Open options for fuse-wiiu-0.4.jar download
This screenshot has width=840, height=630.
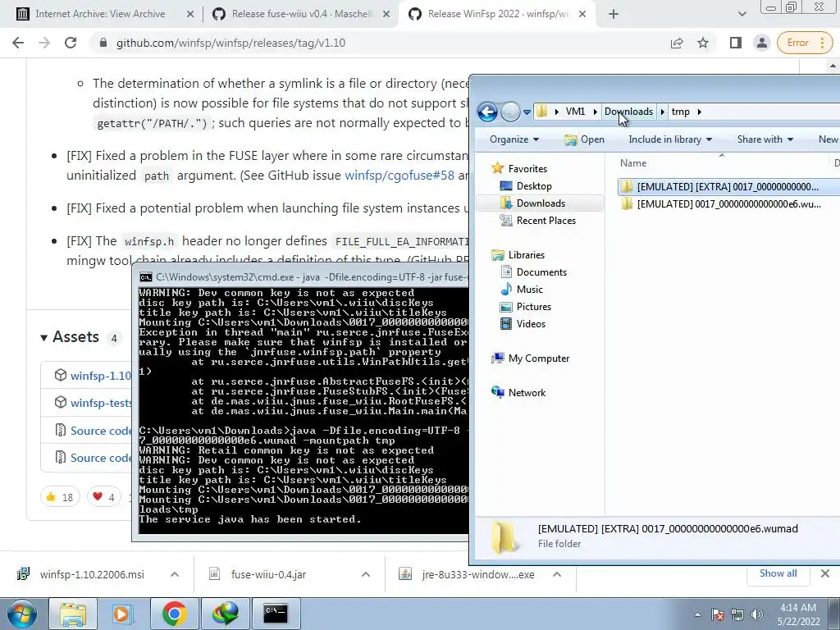366,574
